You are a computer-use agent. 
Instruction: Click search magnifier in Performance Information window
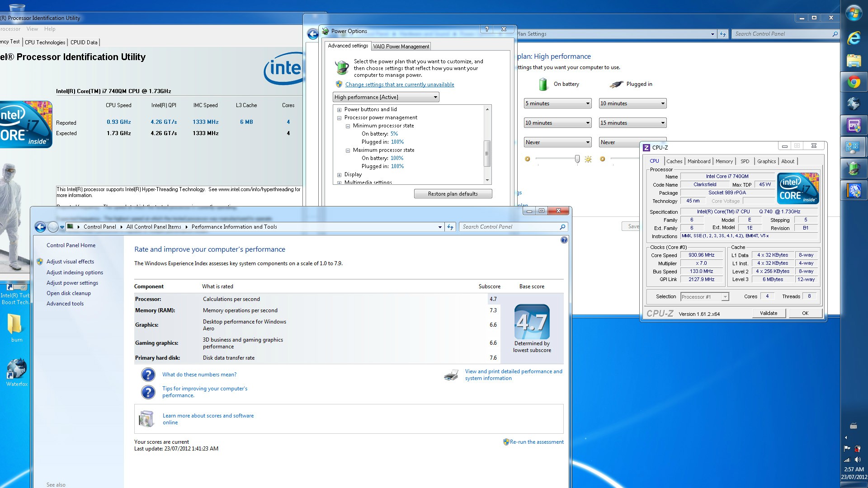[562, 227]
